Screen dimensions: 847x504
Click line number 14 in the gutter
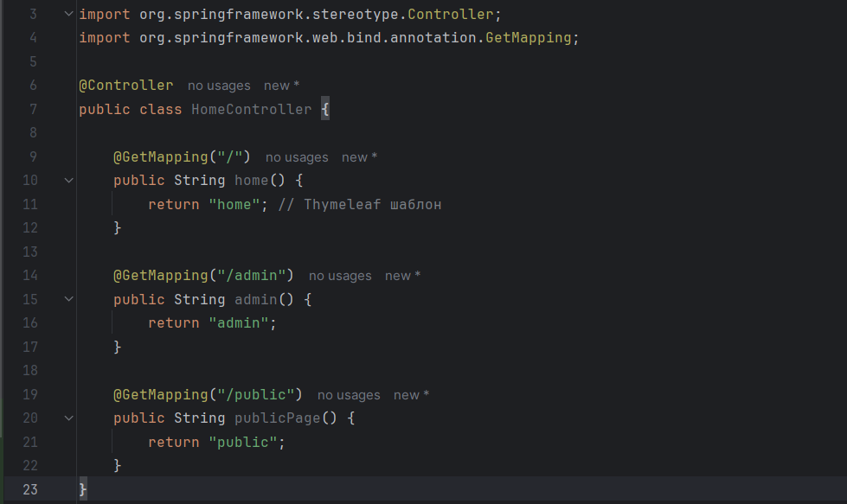(x=30, y=276)
